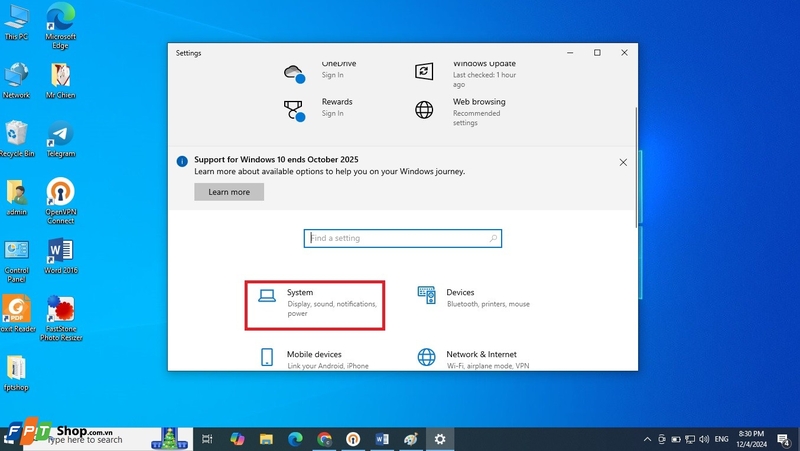This screenshot has width=800, height=451.
Task: Select Microsoft Edge desktop shortcut
Action: 60,26
